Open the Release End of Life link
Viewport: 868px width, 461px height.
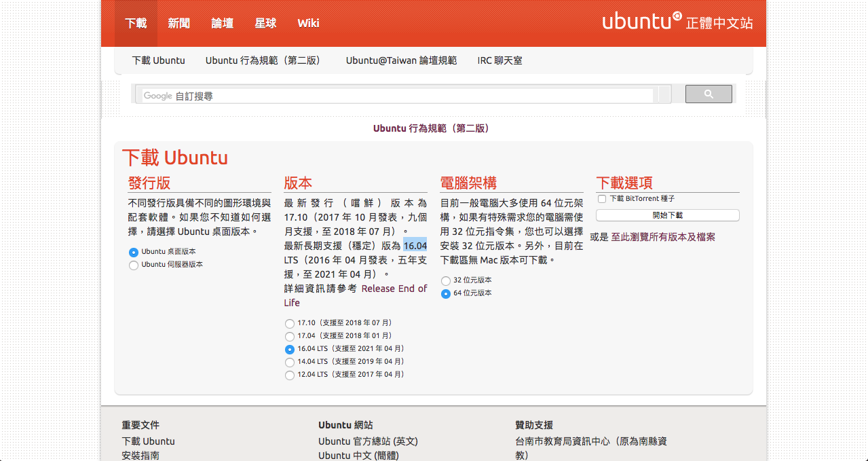tap(356, 295)
